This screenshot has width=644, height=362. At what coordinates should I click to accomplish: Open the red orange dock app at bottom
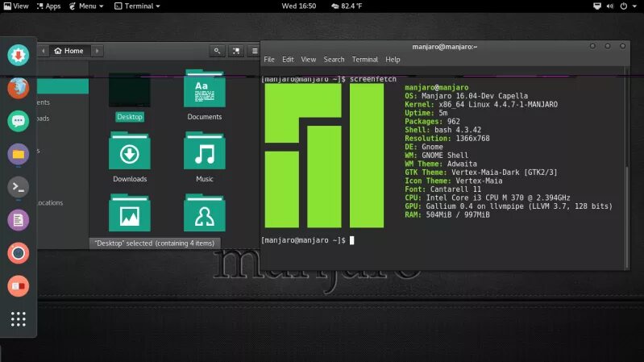pyautogui.click(x=18, y=286)
